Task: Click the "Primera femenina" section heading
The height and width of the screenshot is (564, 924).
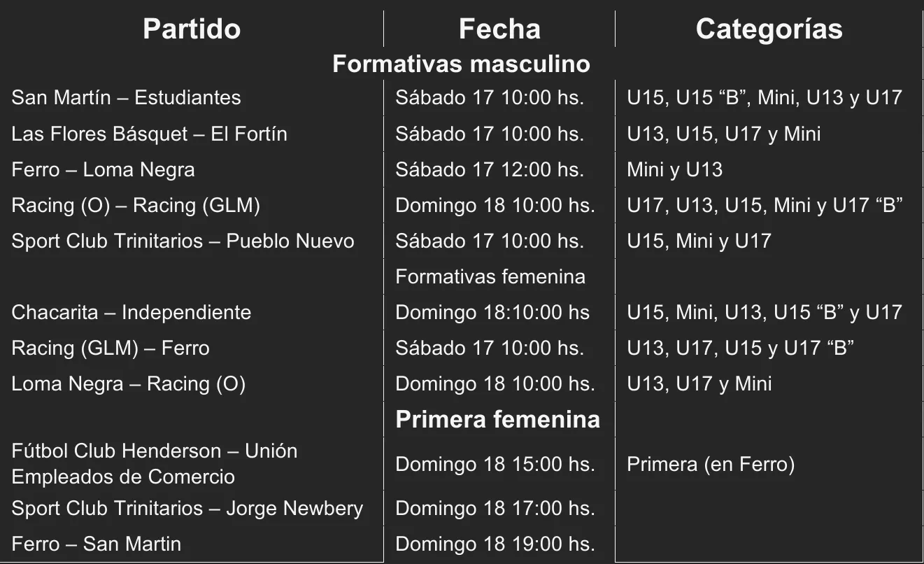Action: click(x=497, y=419)
